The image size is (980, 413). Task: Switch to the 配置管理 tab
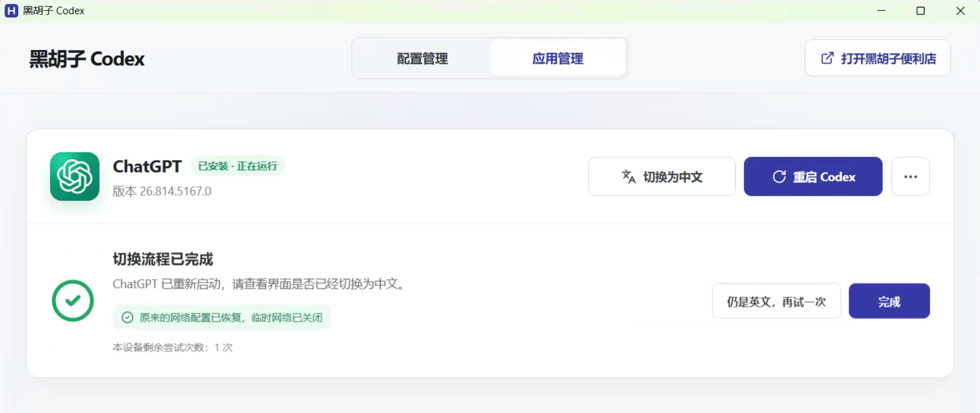(422, 59)
